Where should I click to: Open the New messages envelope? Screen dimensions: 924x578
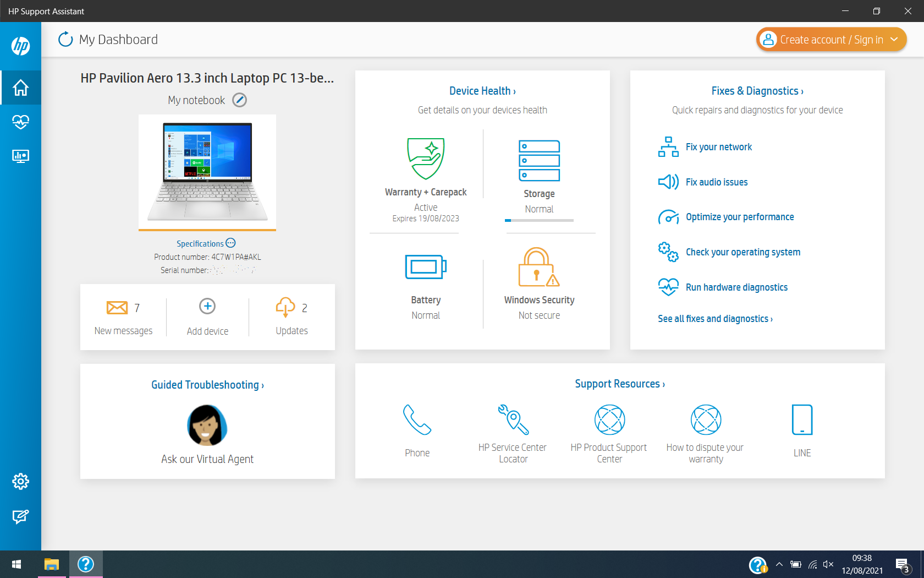[x=117, y=308]
